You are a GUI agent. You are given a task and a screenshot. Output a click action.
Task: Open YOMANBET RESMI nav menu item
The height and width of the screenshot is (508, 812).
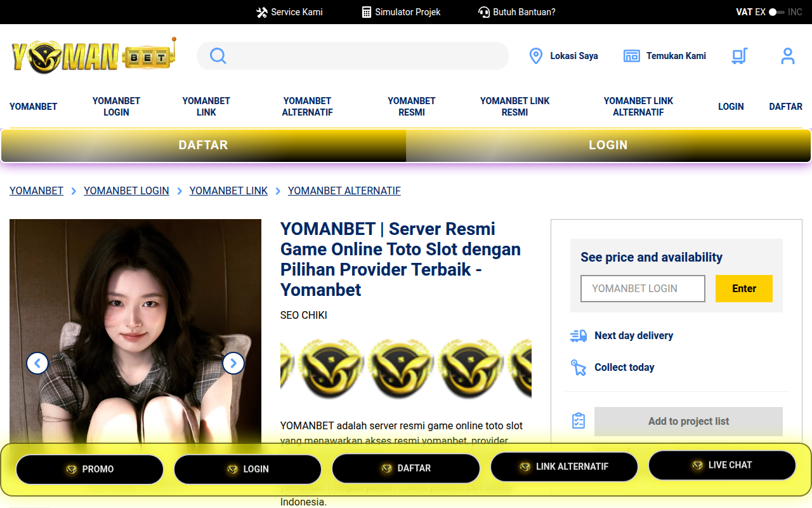(412, 107)
